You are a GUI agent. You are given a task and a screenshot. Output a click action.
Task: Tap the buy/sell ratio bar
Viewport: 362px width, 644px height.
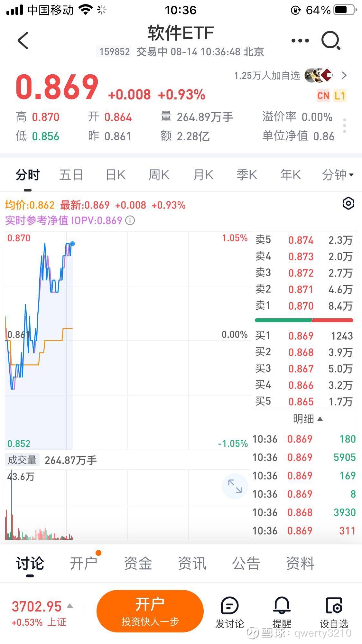tap(304, 320)
